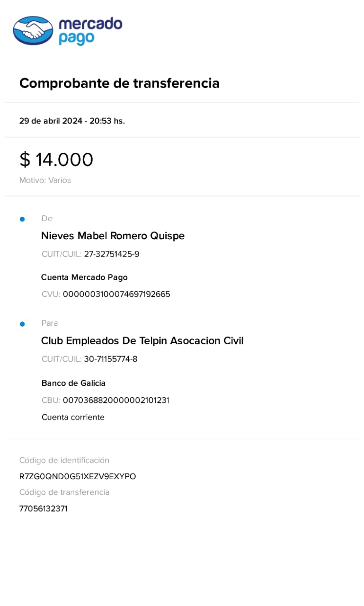364x606 pixels.
Task: Select the CVU account number
Action: pyautogui.click(x=116, y=294)
